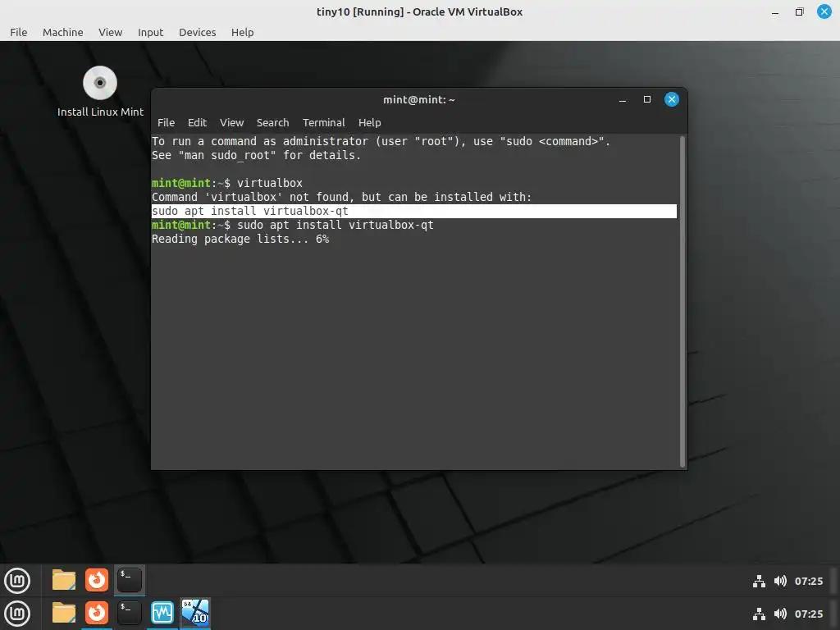Click 'Reading package lists... 6%' output line
840x630 pixels.
[240, 239]
